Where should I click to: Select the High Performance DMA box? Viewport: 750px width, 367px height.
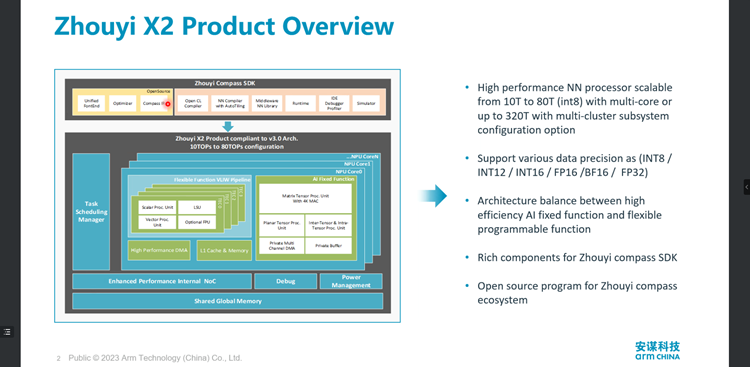click(159, 250)
